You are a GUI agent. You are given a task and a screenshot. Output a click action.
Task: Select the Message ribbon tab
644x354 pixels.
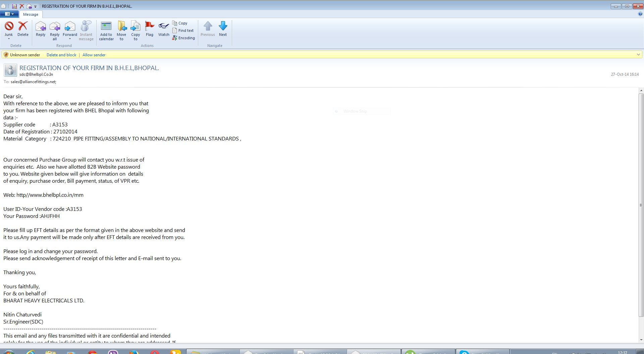tap(31, 14)
